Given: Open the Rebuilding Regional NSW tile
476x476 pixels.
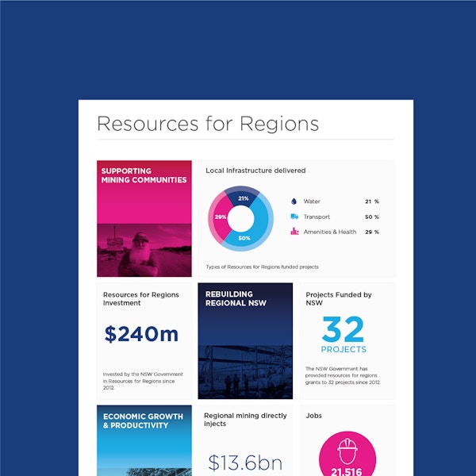Looking at the screenshot, I should [245, 341].
